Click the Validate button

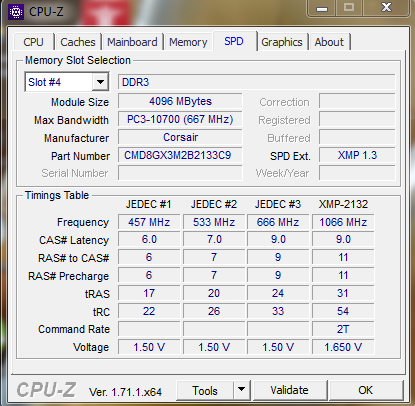click(x=289, y=390)
